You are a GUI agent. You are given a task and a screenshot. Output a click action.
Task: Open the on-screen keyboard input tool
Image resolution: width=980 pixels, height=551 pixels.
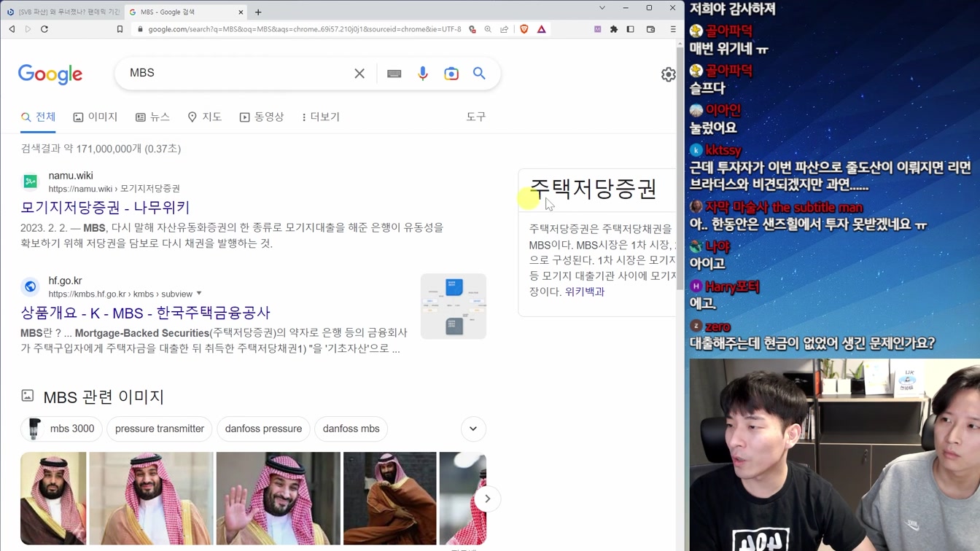(x=394, y=74)
